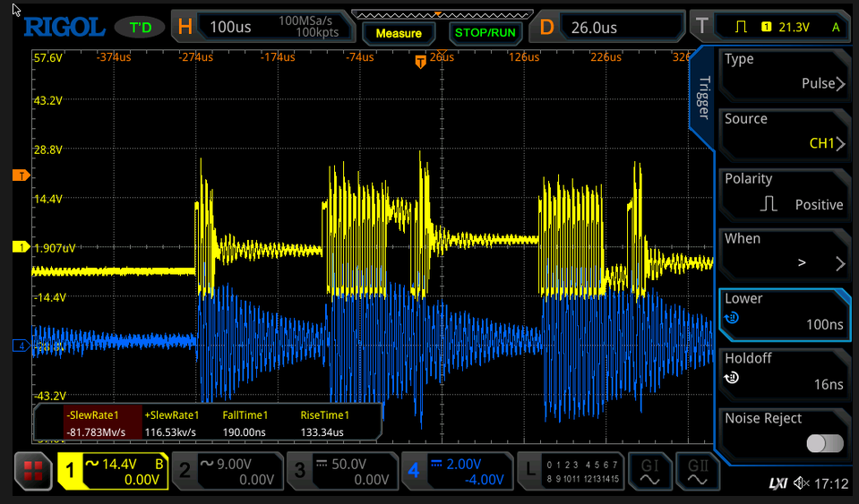The image size is (859, 504).
Task: Open the horizontal timebase H icon
Action: pyautogui.click(x=185, y=27)
